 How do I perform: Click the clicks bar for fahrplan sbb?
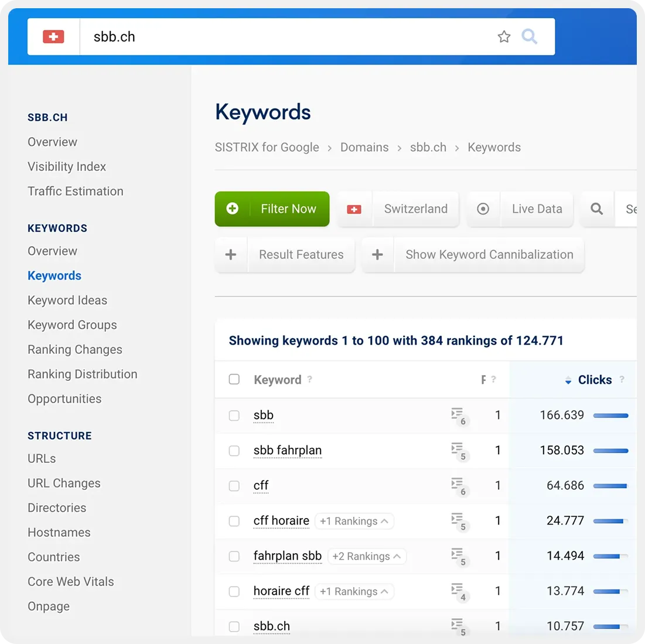[x=610, y=556]
